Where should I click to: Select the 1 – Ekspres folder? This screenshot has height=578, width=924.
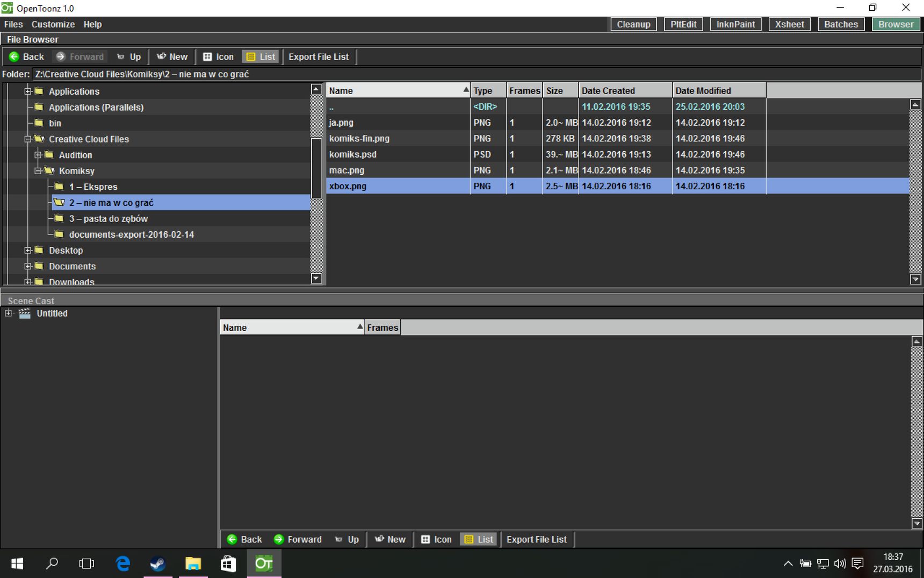click(93, 187)
